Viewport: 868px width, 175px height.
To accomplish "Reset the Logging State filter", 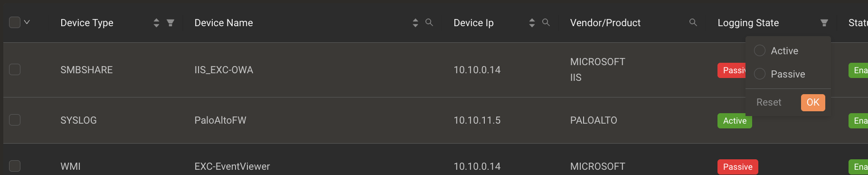I will pyautogui.click(x=769, y=102).
